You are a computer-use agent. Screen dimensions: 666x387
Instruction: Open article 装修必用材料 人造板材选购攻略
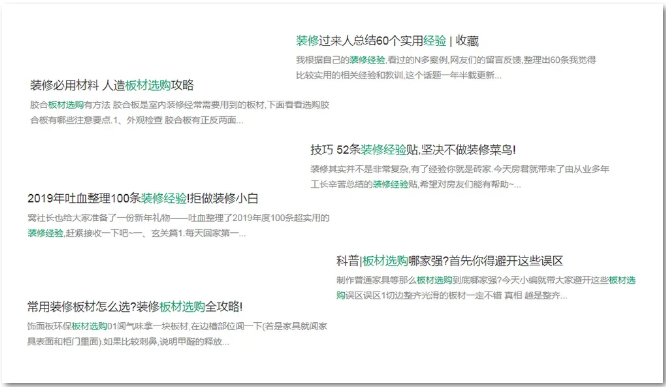tap(112, 85)
